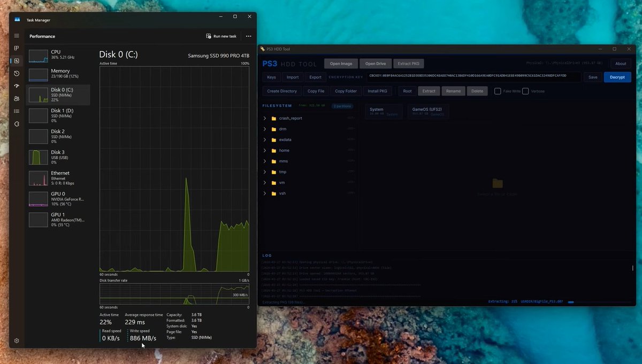Select the System partition tab
The height and width of the screenshot is (364, 642).
click(x=384, y=111)
